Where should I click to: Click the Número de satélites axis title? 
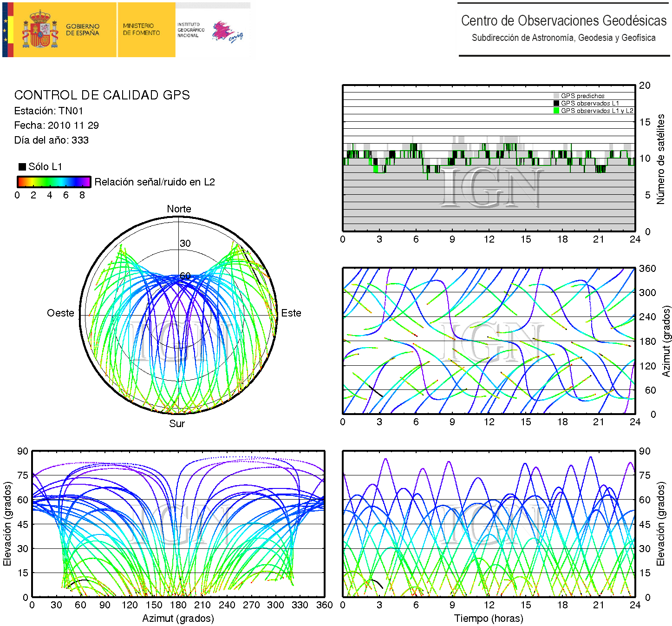click(x=660, y=159)
